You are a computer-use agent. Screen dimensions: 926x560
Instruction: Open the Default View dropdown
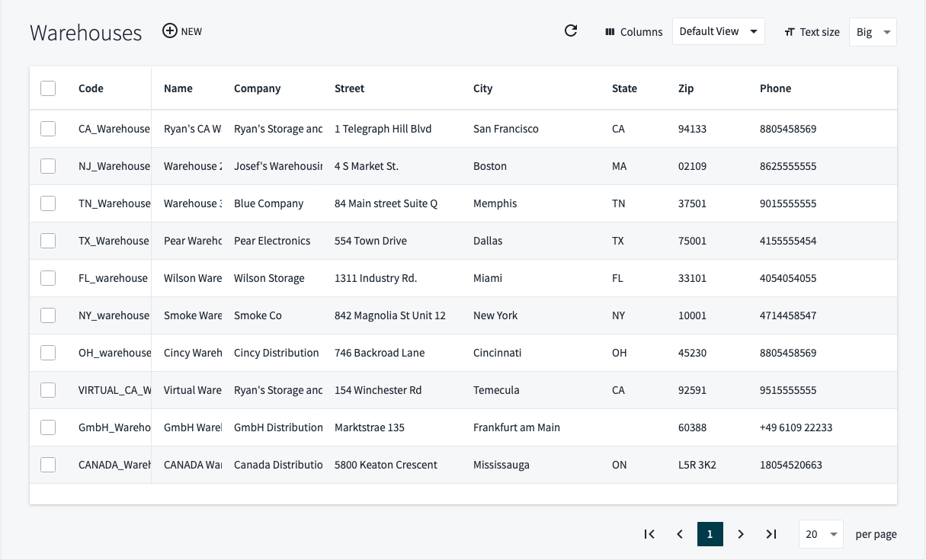[718, 31]
